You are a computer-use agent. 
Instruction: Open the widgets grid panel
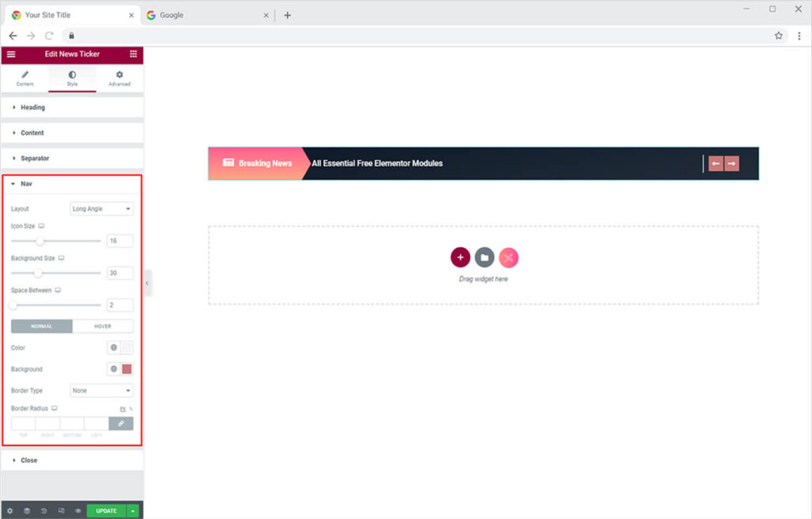133,54
